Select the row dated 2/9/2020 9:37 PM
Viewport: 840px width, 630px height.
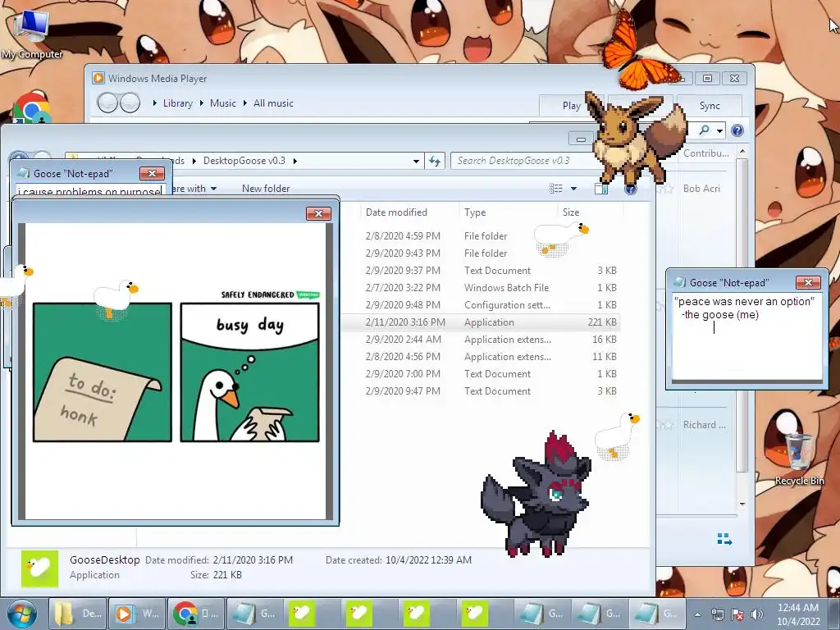(x=481, y=271)
